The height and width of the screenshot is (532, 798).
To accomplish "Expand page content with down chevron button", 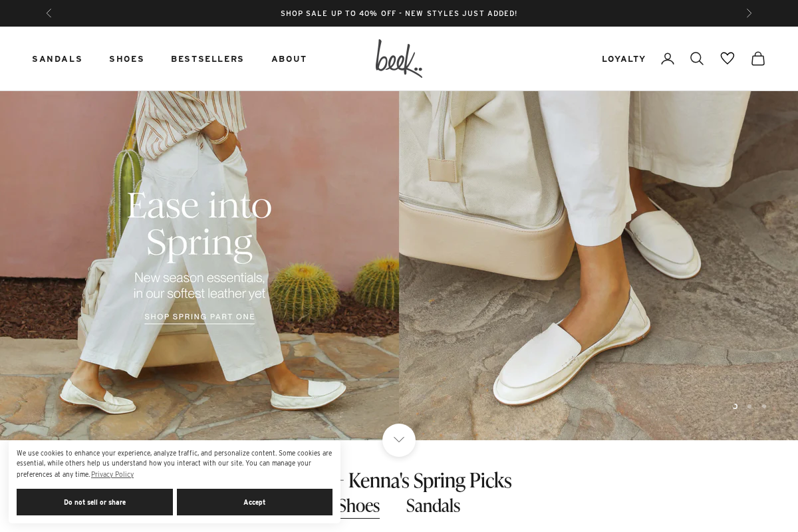I will coord(399,440).
